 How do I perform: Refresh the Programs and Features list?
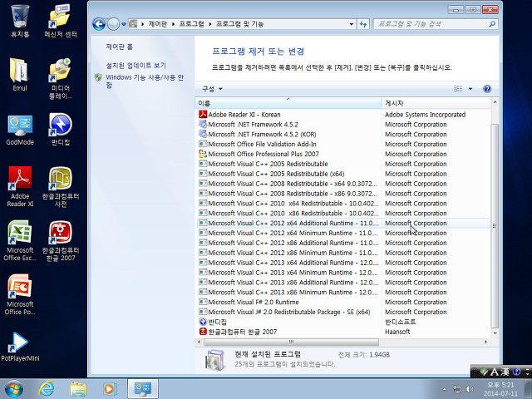[363, 24]
